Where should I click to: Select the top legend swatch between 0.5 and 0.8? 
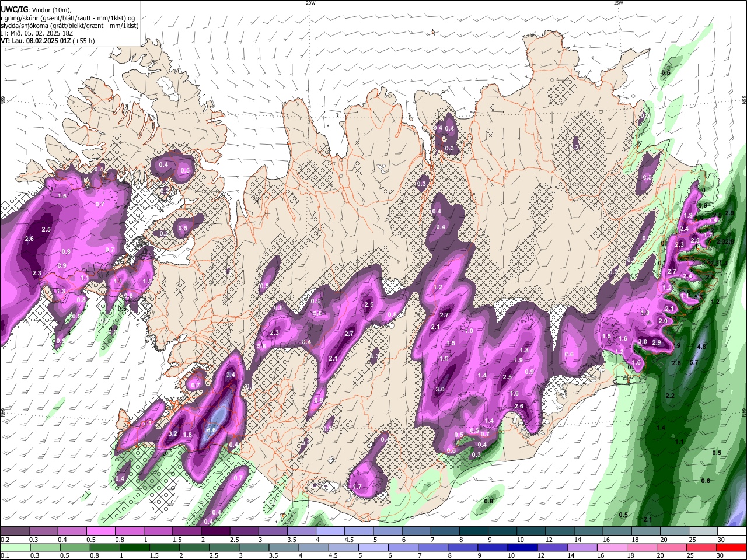tap(100, 531)
